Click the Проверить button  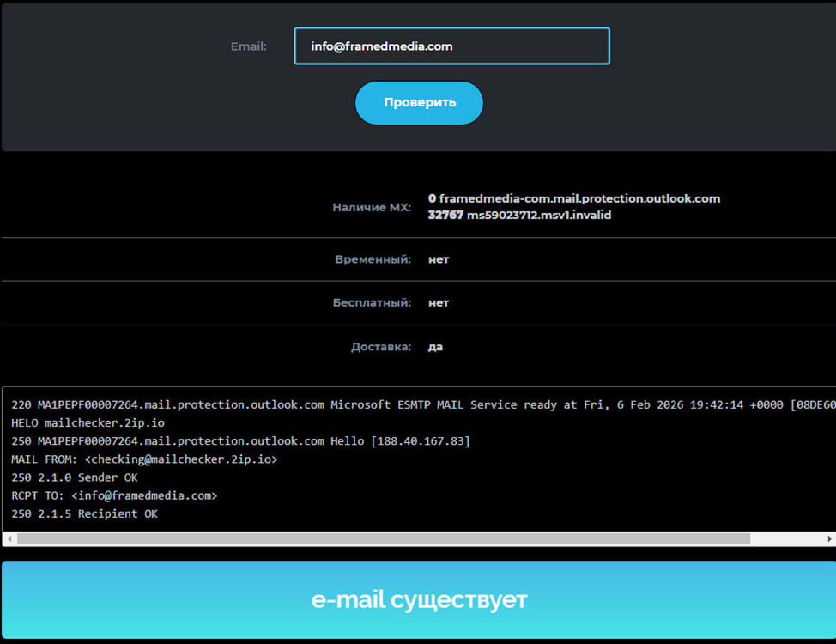tap(419, 102)
